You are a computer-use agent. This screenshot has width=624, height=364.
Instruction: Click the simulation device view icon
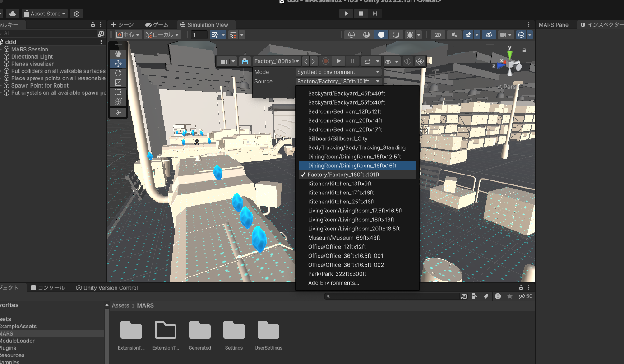point(245,61)
